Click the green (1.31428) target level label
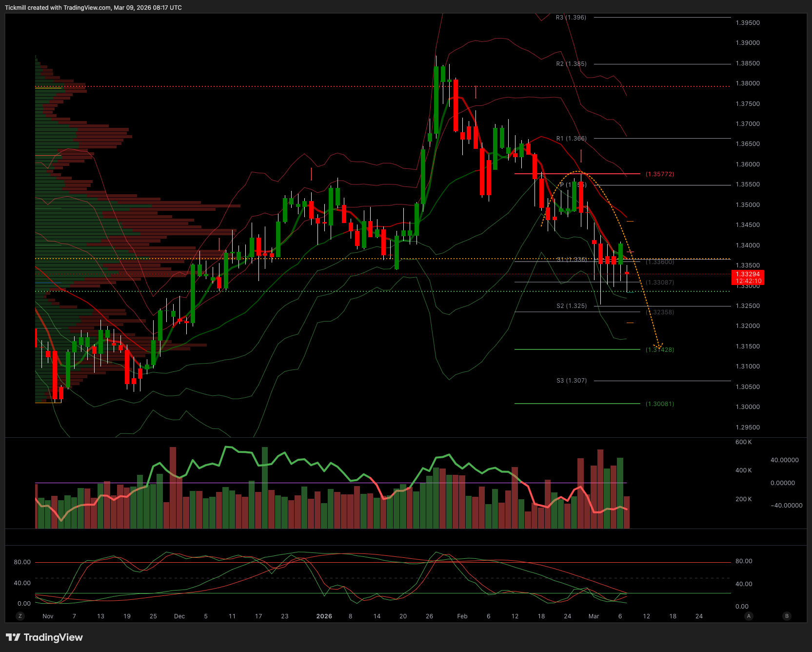Viewport: 812px width, 652px height. click(660, 350)
